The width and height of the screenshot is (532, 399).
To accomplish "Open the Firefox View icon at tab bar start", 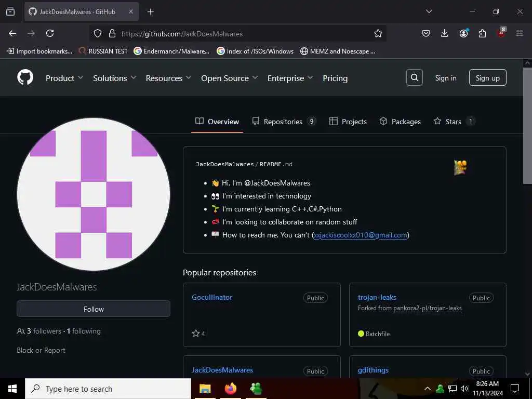I will coord(10,11).
